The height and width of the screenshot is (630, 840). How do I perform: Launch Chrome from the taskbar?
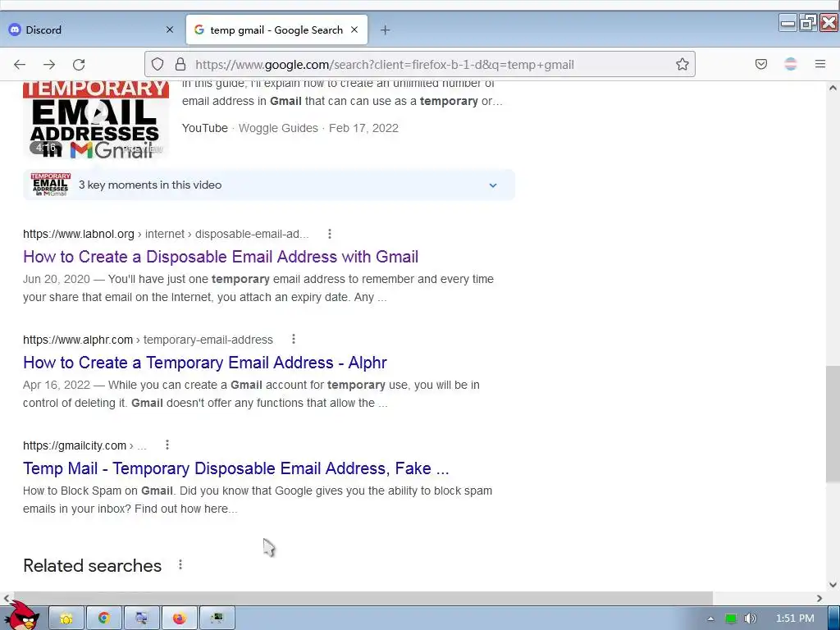[104, 619]
